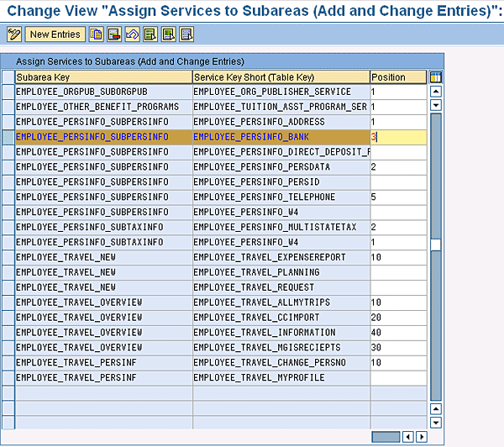504x447 pixels.
Task: Toggle row selector for EMPLOYEE_TRAVEL_MYPROFILE row
Action: coord(8,378)
